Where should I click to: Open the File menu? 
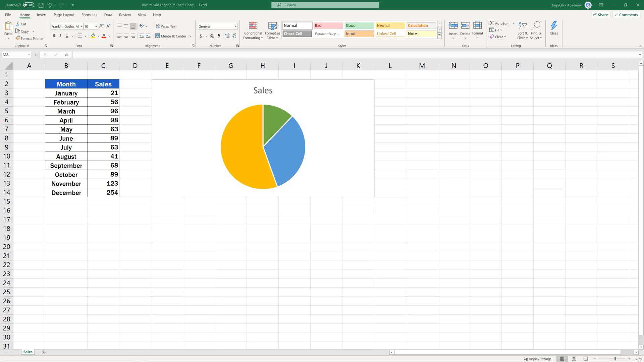(x=8, y=15)
